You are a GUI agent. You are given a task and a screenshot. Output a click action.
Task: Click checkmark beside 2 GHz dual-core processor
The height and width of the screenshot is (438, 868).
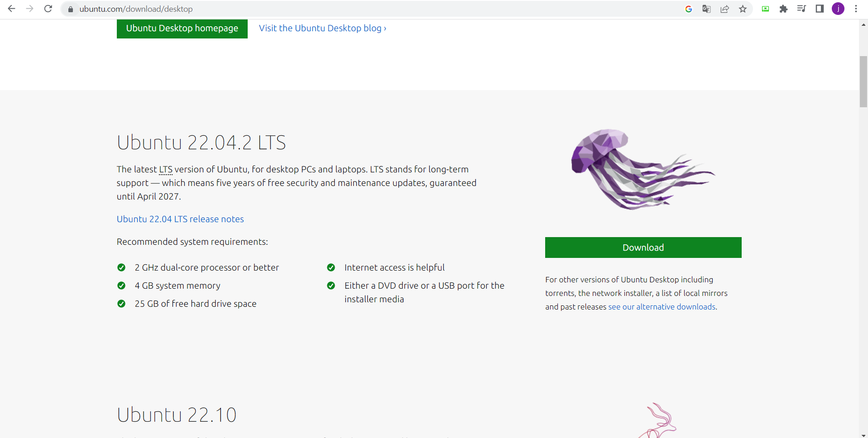121,267
